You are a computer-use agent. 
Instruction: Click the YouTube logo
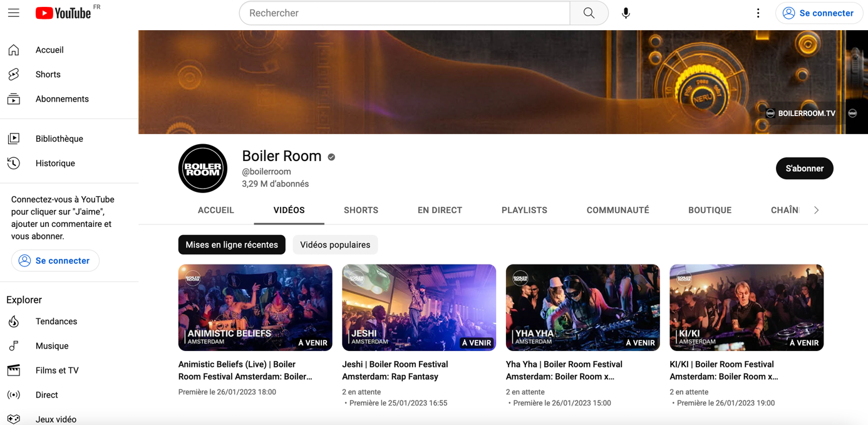pos(63,13)
